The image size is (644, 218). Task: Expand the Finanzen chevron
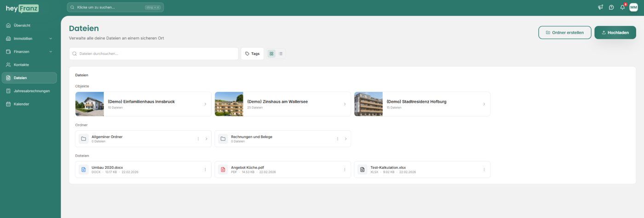tap(51, 51)
